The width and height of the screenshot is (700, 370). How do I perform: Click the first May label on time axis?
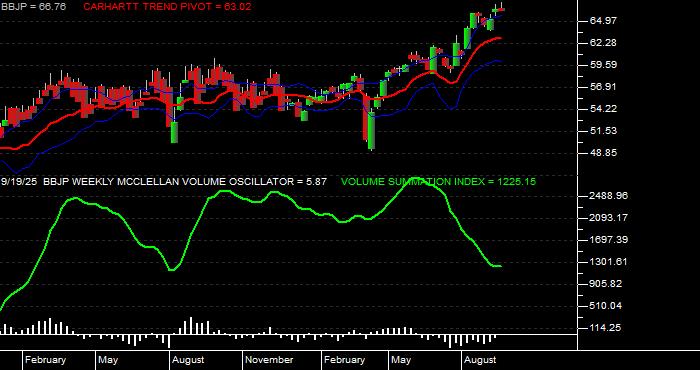coord(108,360)
